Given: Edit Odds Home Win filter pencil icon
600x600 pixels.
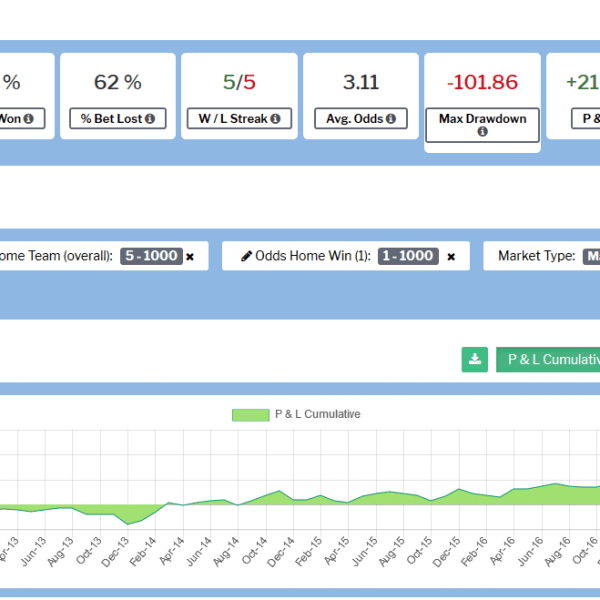Looking at the screenshot, I should click(246, 256).
